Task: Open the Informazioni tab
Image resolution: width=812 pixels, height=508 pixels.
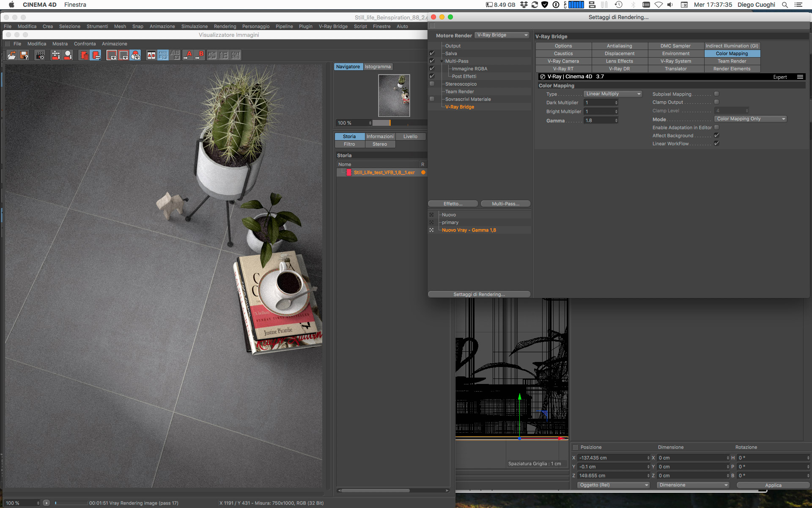Action: 380,136
